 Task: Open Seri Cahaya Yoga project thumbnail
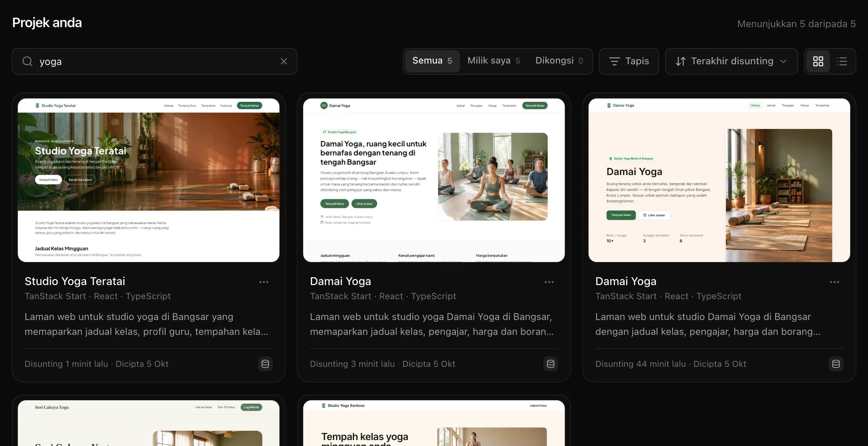[x=149, y=423]
